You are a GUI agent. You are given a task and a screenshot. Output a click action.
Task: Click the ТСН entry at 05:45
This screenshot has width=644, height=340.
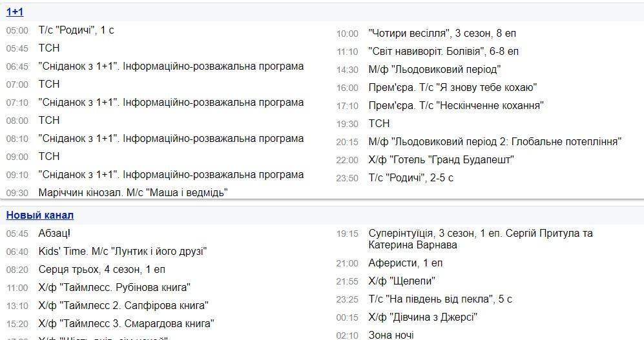tap(49, 48)
